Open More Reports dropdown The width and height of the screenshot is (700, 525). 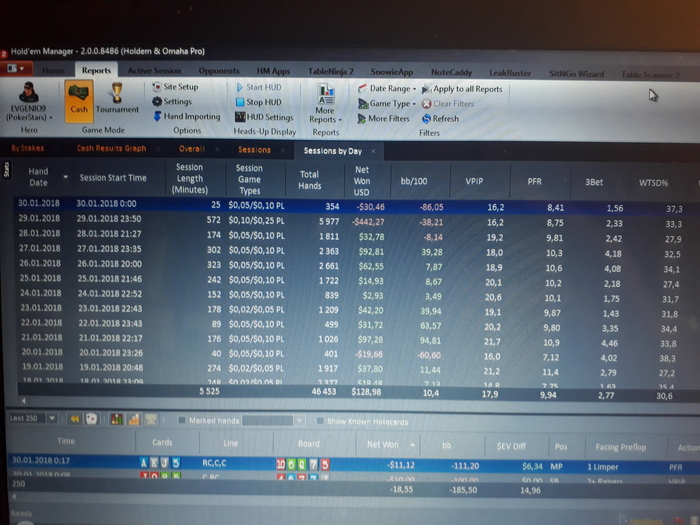click(325, 104)
